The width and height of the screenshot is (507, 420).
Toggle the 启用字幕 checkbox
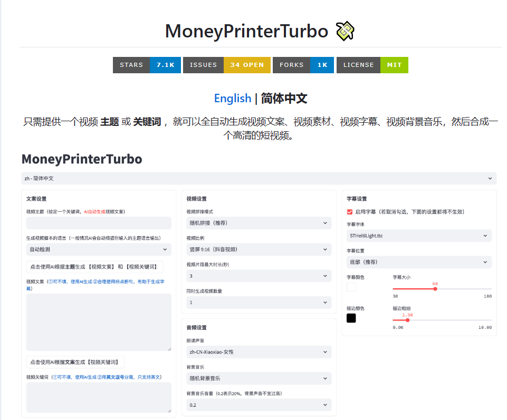pos(350,212)
